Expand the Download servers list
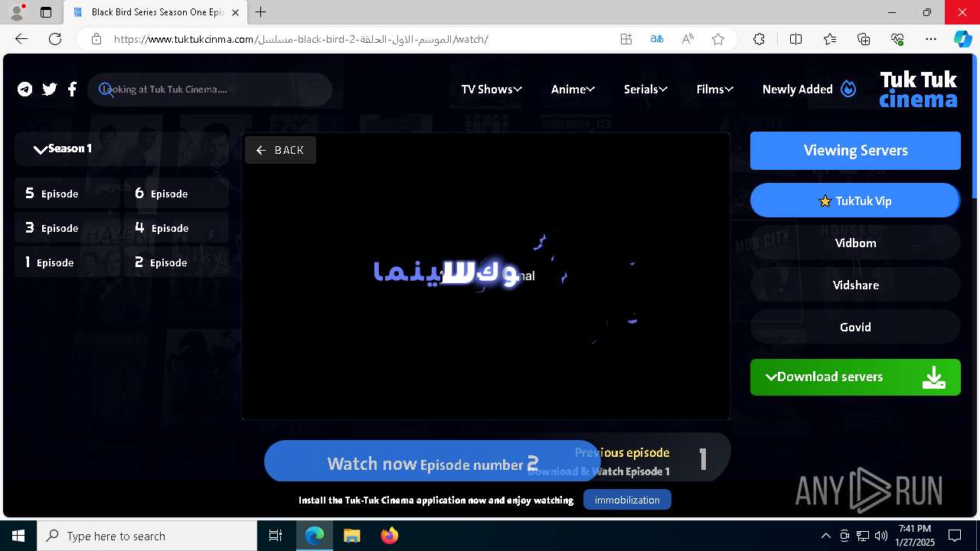 (855, 377)
